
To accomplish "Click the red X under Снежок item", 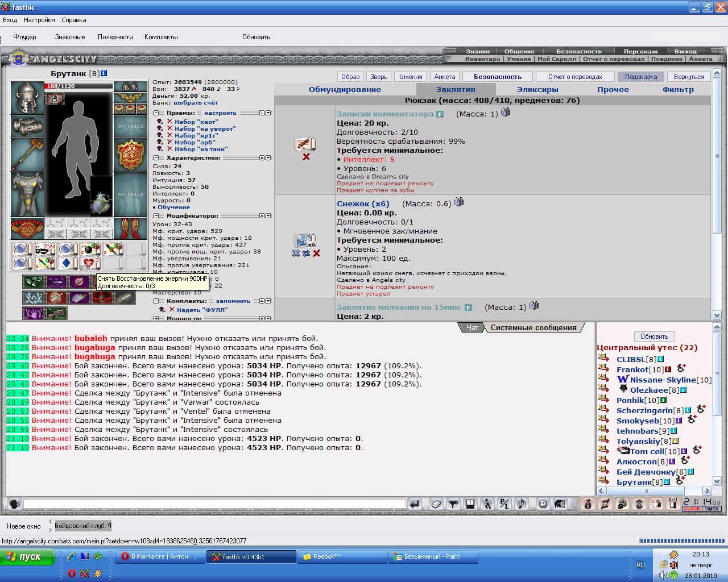I will 316,253.
